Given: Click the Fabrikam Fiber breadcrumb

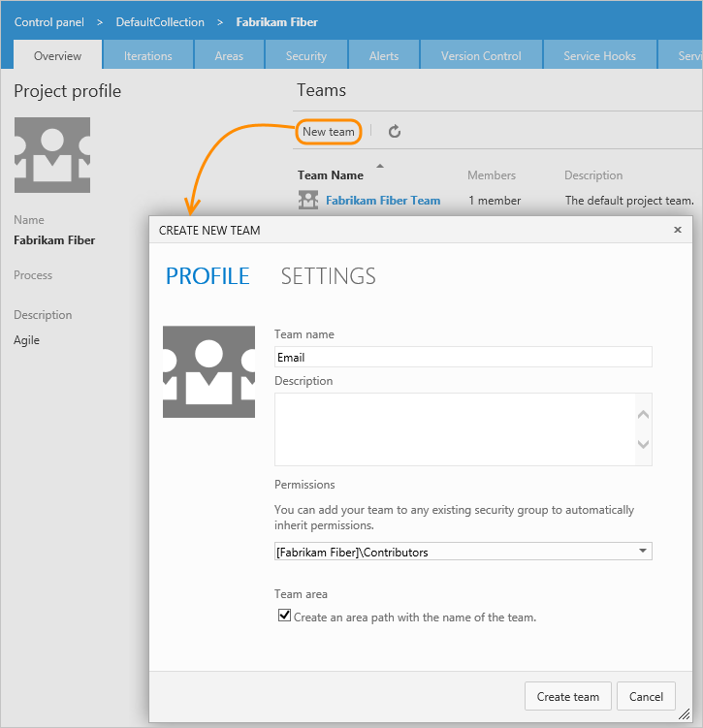Looking at the screenshot, I should (276, 22).
